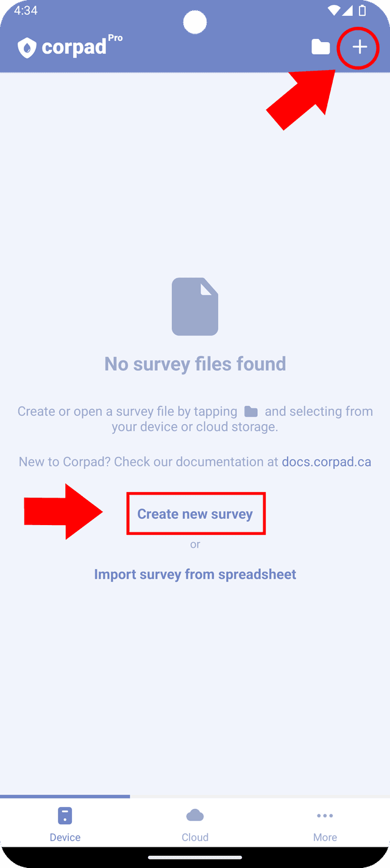Click the cellular signal icon

coord(349,10)
